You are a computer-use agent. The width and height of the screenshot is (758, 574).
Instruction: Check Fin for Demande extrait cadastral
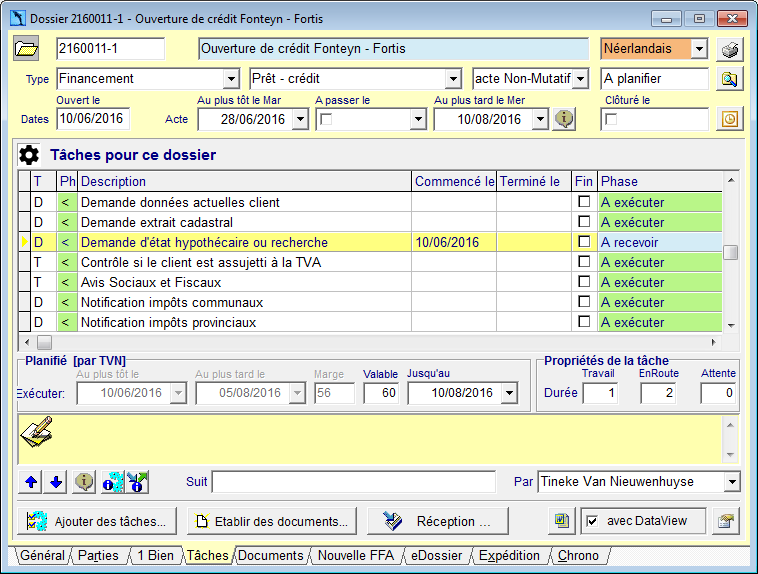pyautogui.click(x=584, y=222)
